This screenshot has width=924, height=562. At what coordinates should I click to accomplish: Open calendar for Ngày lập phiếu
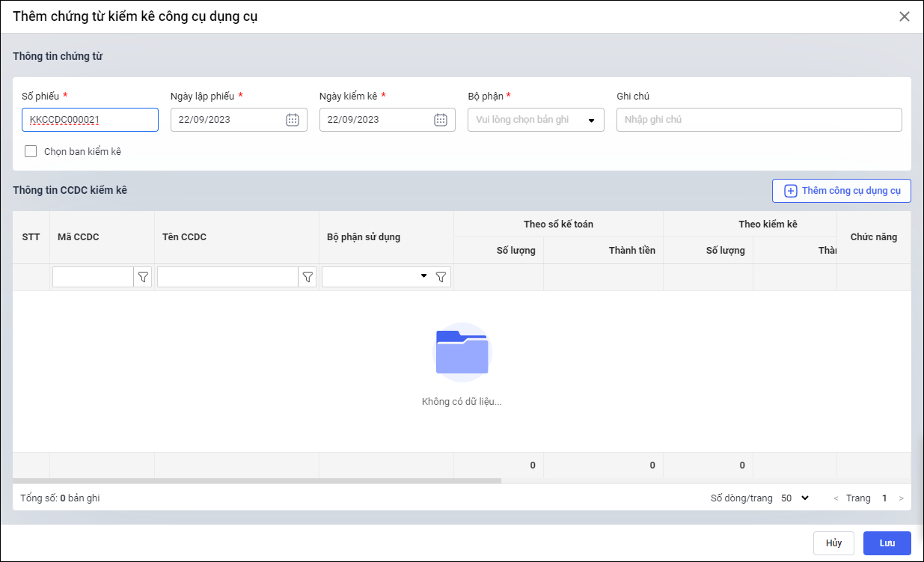tap(293, 120)
